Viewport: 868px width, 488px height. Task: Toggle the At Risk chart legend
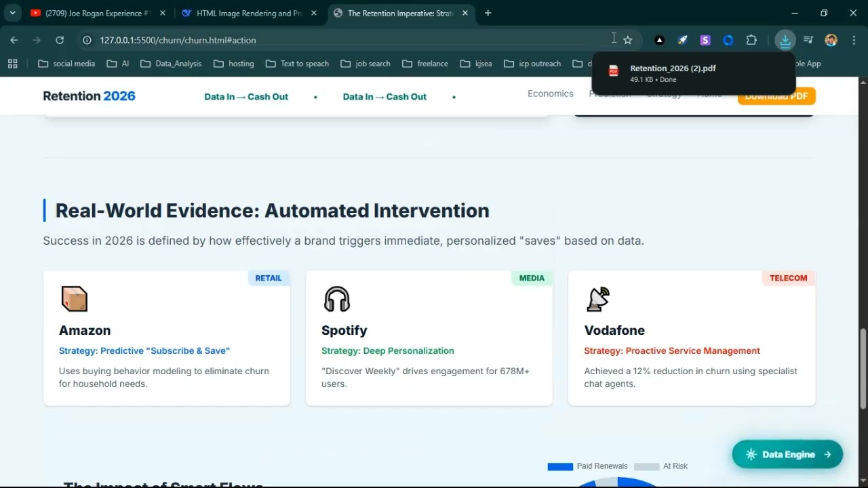661,466
